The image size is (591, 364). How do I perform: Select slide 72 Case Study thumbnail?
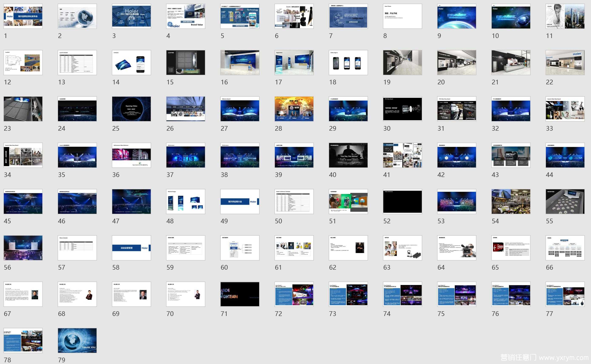click(x=294, y=294)
